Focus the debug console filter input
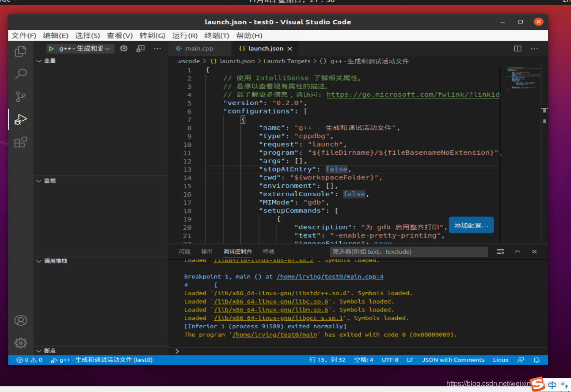Viewport: 571px width, 392px height. click(409, 251)
